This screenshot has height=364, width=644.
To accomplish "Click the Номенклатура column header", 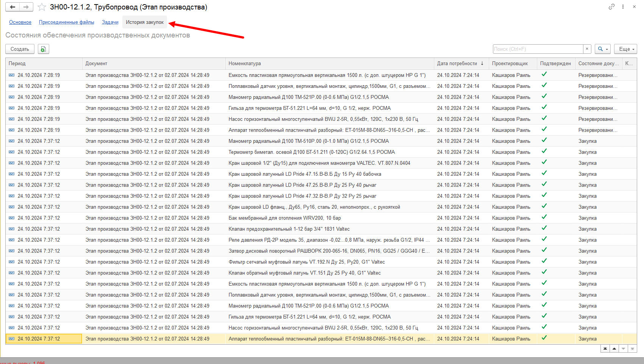I will point(330,64).
